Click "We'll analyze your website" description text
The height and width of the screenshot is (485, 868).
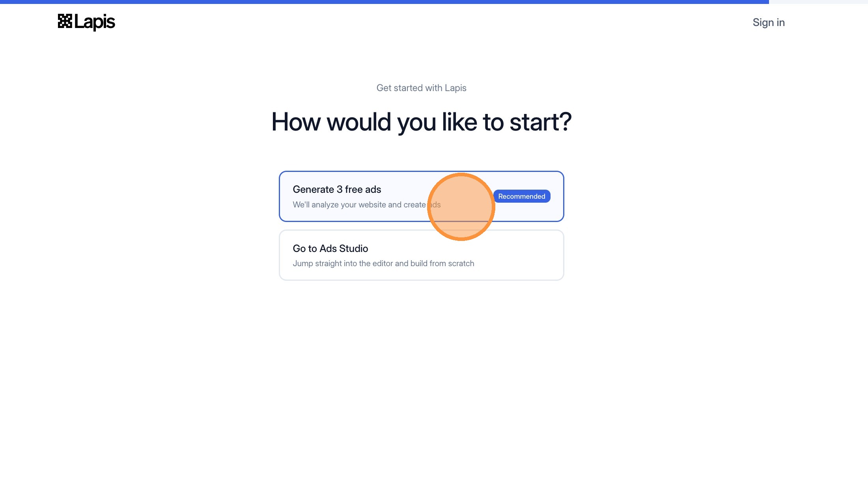(x=359, y=205)
